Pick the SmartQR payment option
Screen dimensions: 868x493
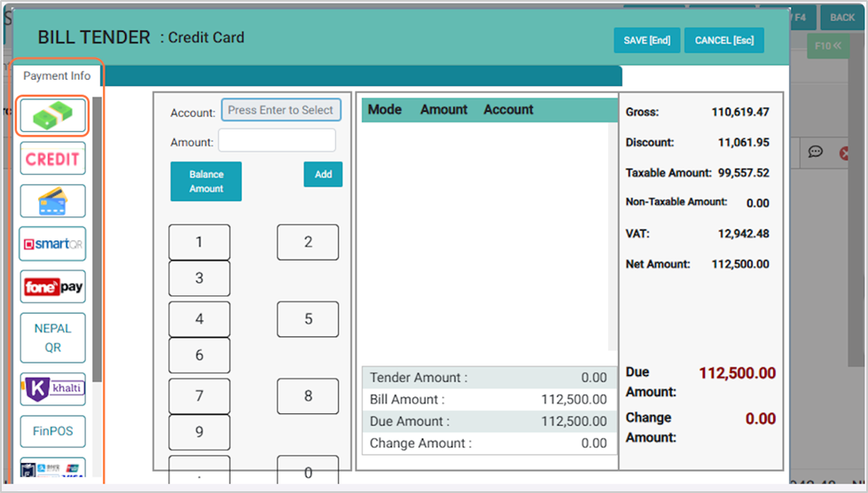point(52,244)
